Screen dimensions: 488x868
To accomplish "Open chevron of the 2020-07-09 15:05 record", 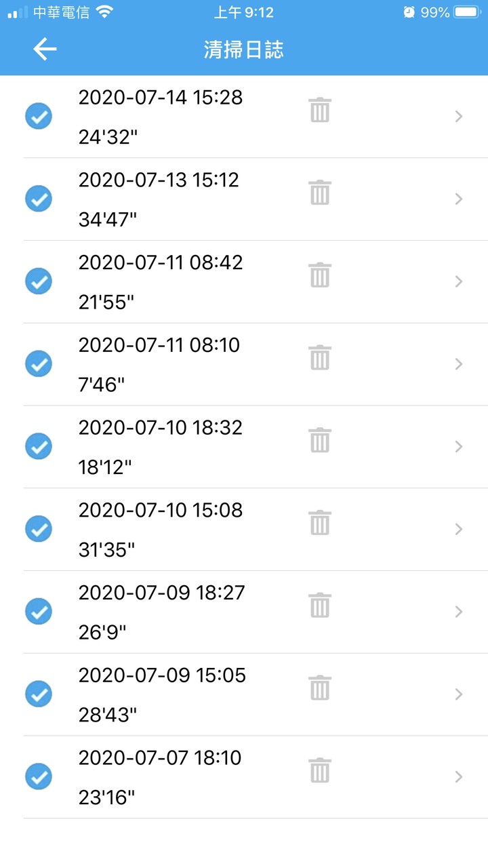I will (x=459, y=694).
